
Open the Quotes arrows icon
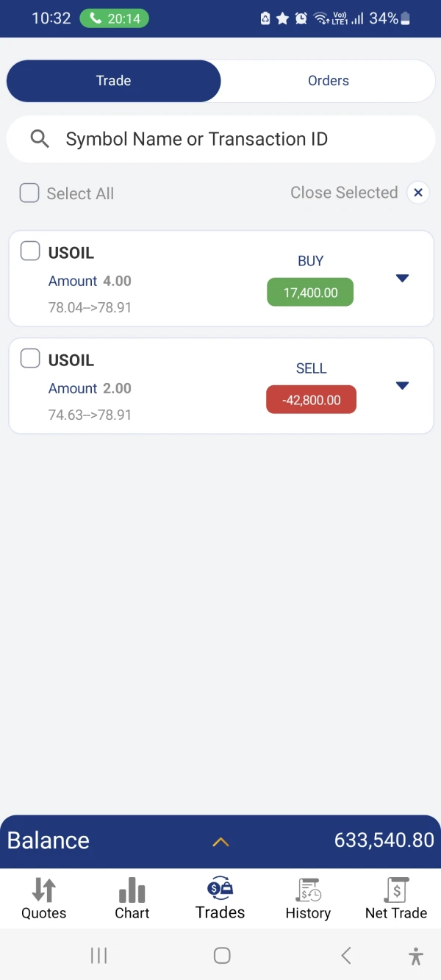pyautogui.click(x=43, y=890)
